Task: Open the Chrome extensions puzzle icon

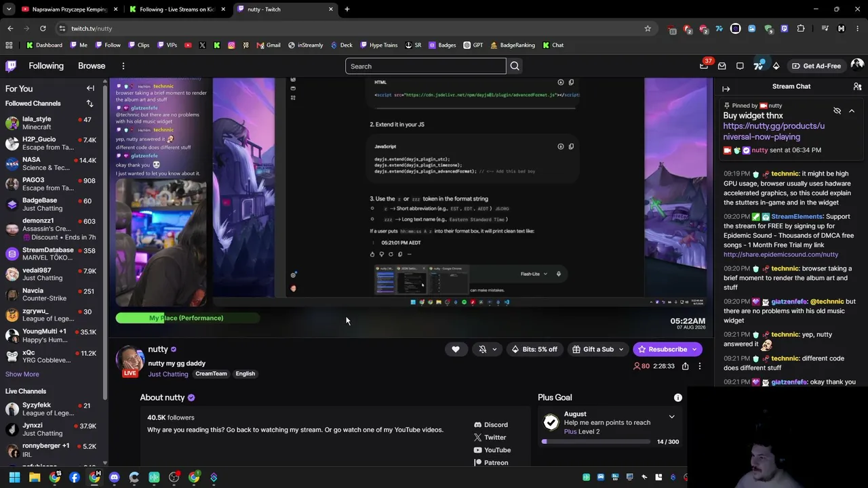Action: [x=801, y=28]
